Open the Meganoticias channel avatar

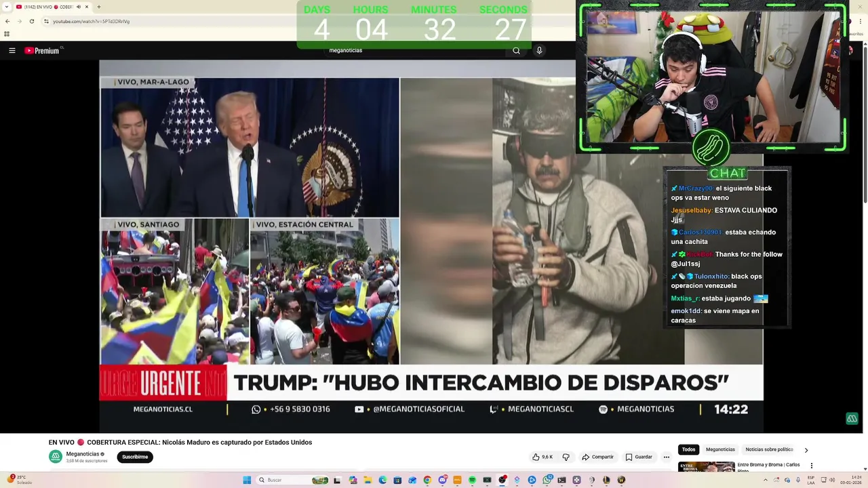coord(55,456)
